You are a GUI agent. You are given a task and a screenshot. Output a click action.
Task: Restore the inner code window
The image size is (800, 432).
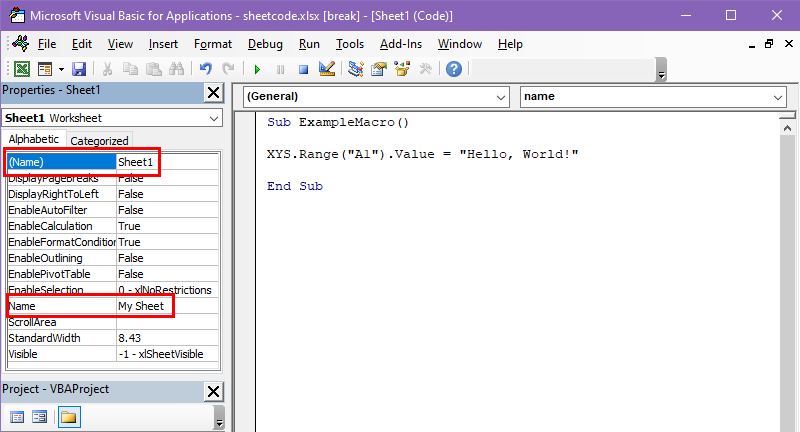pos(769,44)
